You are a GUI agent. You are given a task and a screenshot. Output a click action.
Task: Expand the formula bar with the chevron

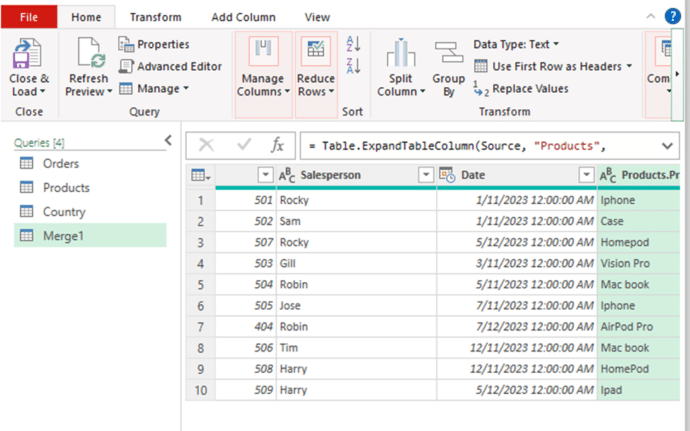click(668, 146)
